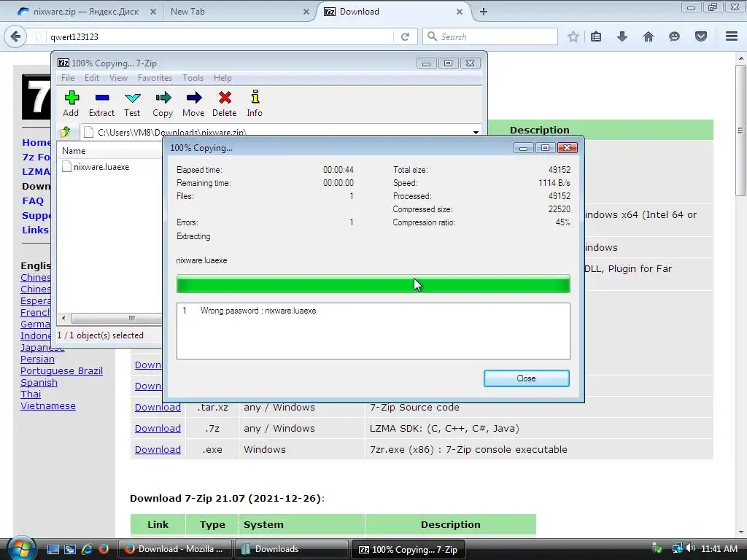Open the Help menu in 7-Zip

222,77
